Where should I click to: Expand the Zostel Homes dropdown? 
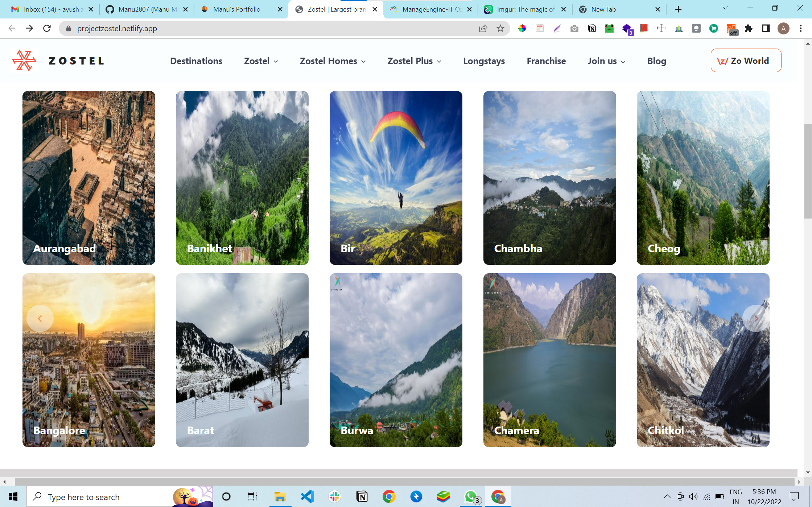(x=332, y=61)
